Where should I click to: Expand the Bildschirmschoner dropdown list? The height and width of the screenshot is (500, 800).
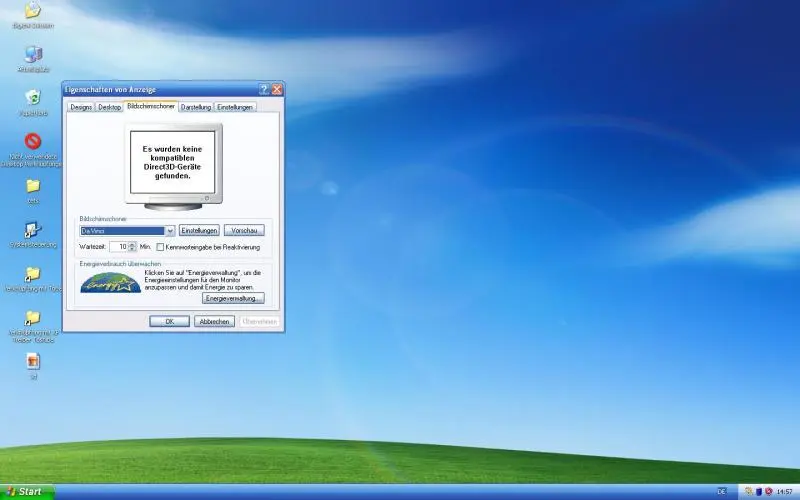point(170,230)
